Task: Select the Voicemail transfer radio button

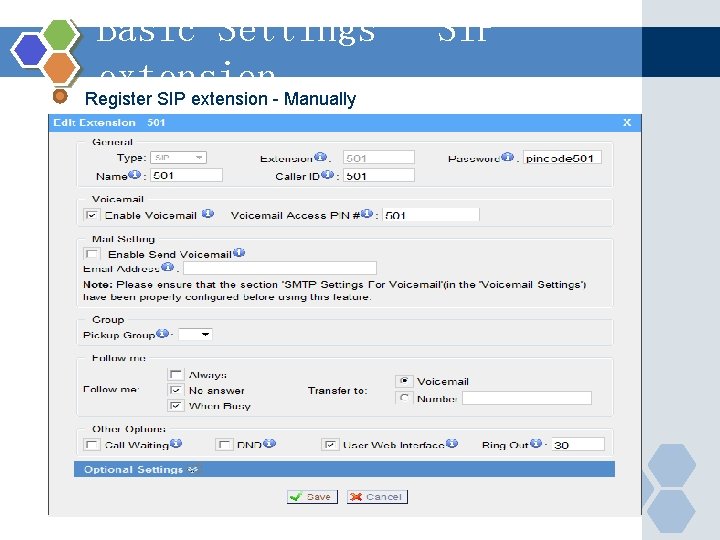Action: (404, 381)
